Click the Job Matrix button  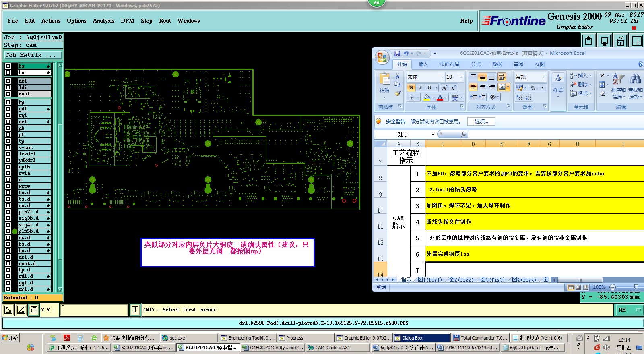[33, 55]
